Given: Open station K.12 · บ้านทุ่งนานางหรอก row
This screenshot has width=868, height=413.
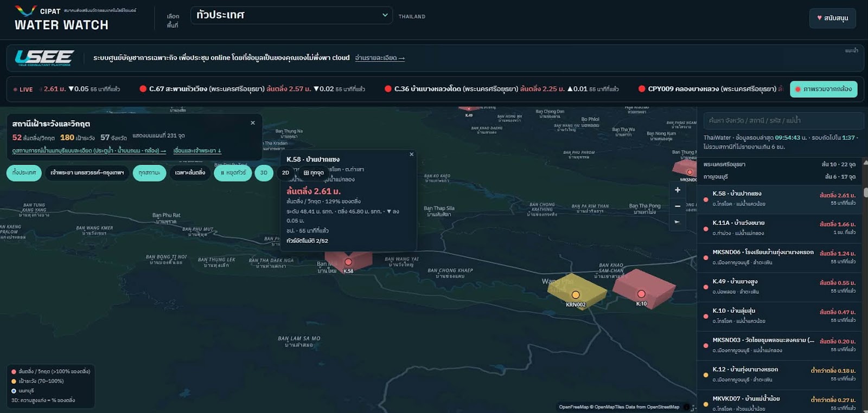Looking at the screenshot, I should click(x=779, y=374).
